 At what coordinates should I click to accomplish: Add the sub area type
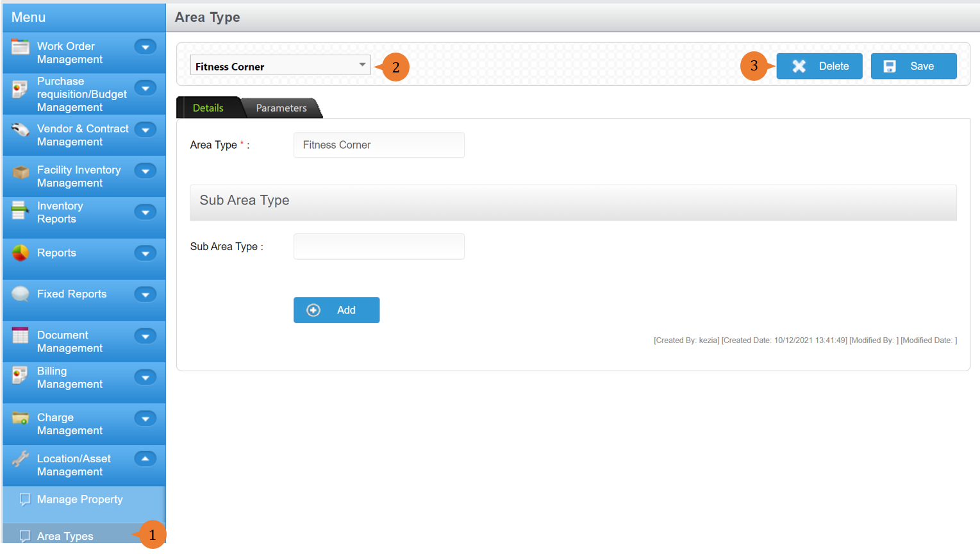click(x=336, y=310)
